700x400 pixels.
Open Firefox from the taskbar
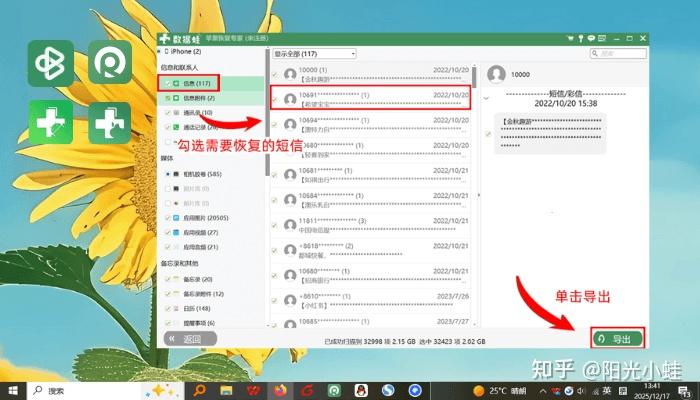(x=280, y=391)
